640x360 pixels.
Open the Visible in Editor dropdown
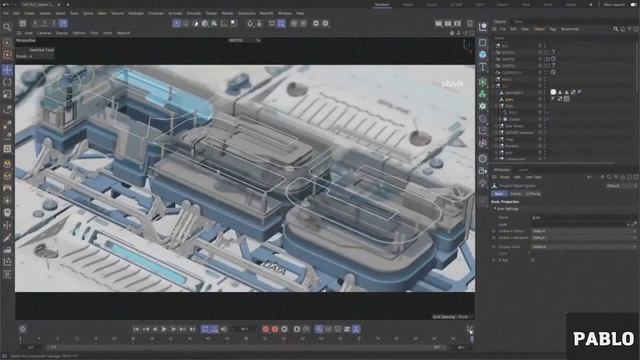(584, 231)
